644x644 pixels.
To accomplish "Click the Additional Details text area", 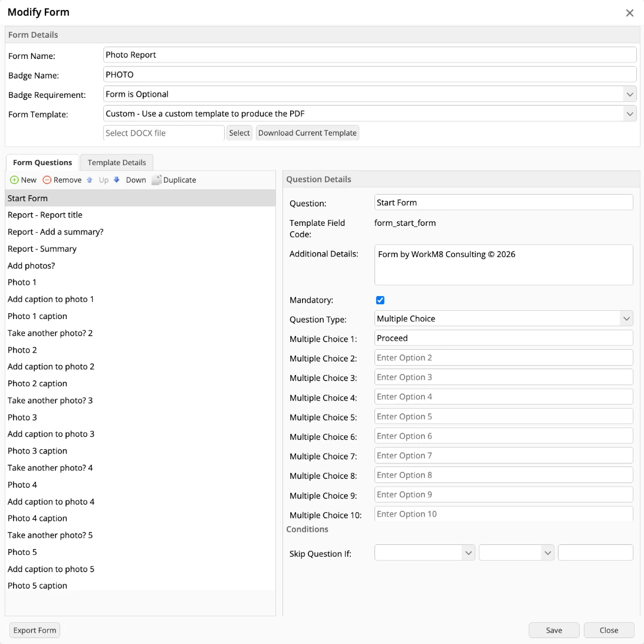I will coord(504,265).
